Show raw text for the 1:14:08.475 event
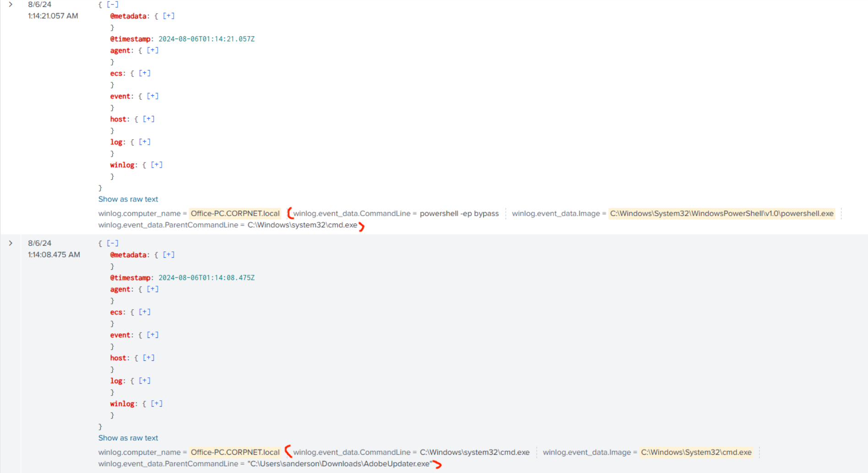 128,438
